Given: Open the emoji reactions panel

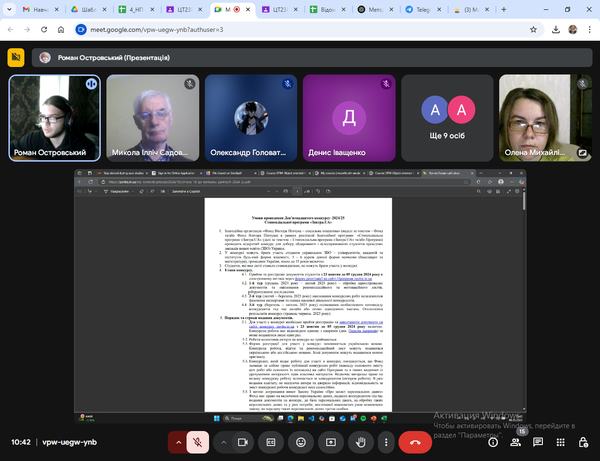Looking at the screenshot, I should pos(301,441).
